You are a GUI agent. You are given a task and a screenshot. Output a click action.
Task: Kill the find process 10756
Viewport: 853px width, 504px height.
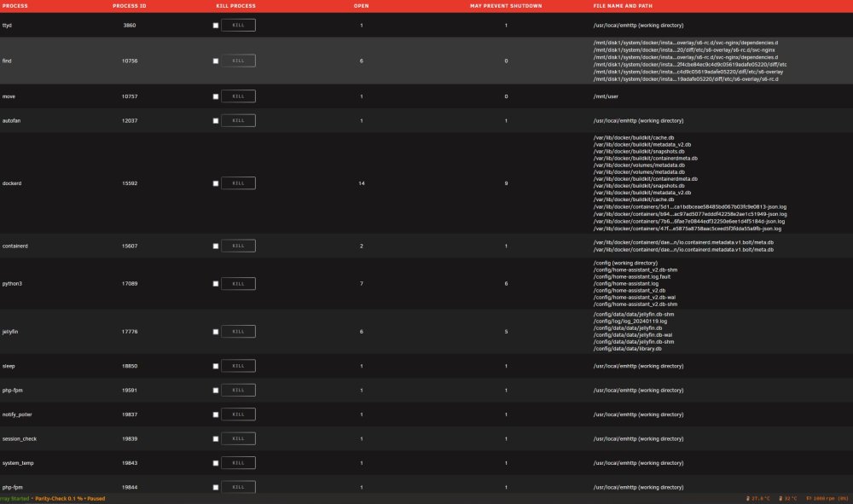[238, 61]
